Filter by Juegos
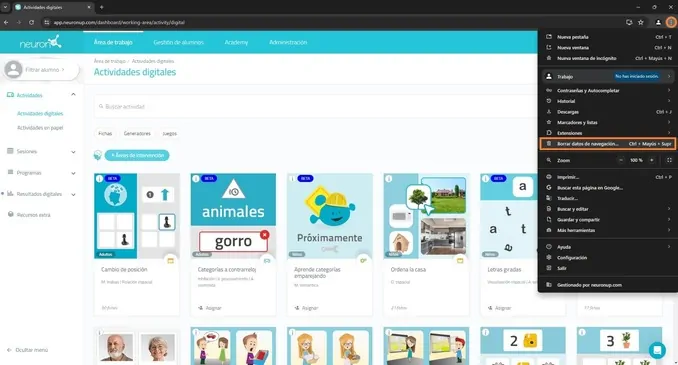The width and height of the screenshot is (678, 365). (x=170, y=134)
